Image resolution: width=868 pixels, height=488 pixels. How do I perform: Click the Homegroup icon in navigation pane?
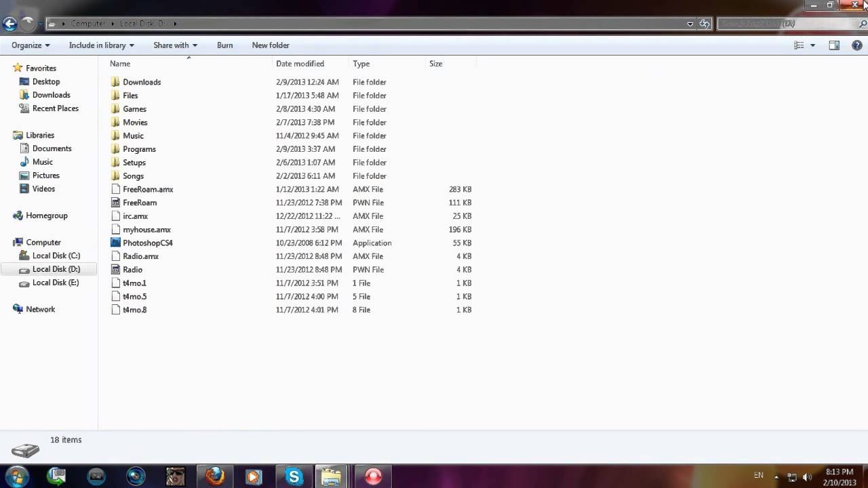coord(18,216)
